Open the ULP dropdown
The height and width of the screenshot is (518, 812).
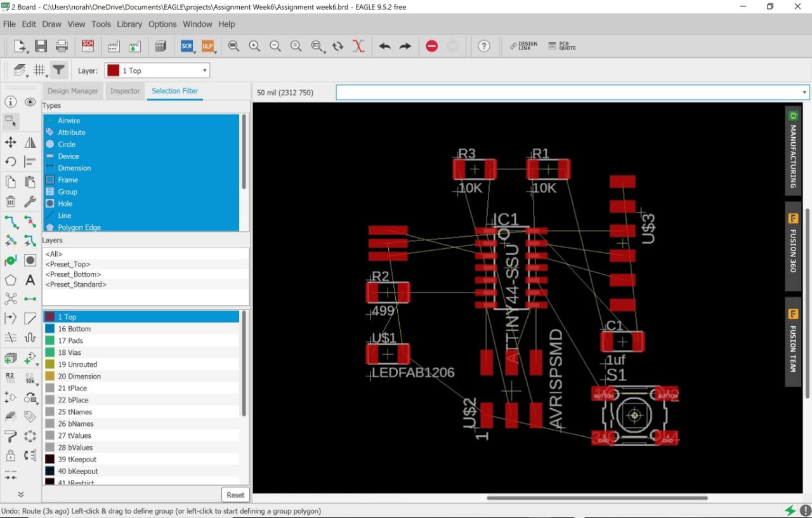[208, 46]
